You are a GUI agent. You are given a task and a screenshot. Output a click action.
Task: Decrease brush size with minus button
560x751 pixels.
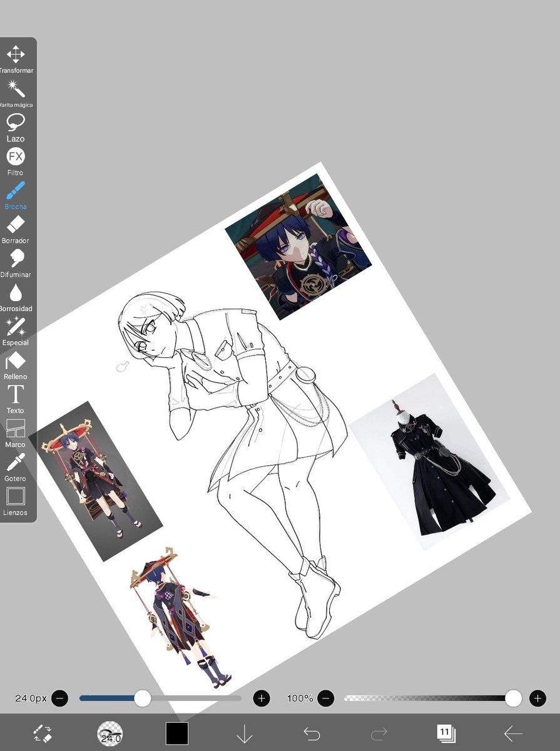click(59, 698)
